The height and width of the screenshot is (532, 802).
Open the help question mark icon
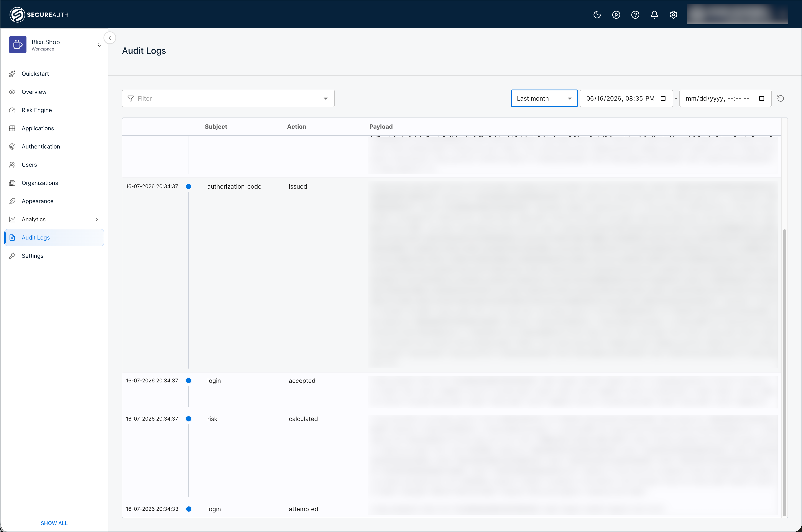tap(635, 15)
